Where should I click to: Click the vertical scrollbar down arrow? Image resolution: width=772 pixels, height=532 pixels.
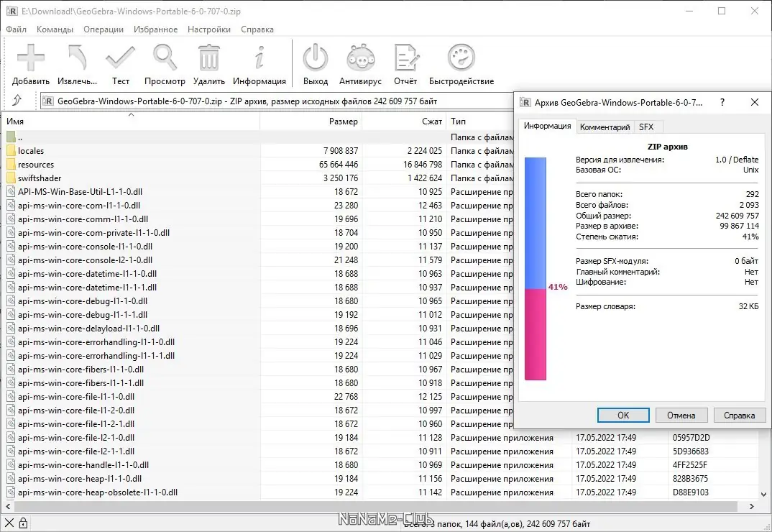[764, 494]
